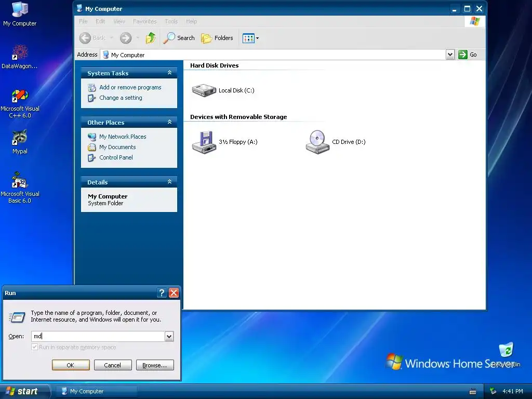
Task: Select the CD Drive (D:) icon
Action: point(317,142)
